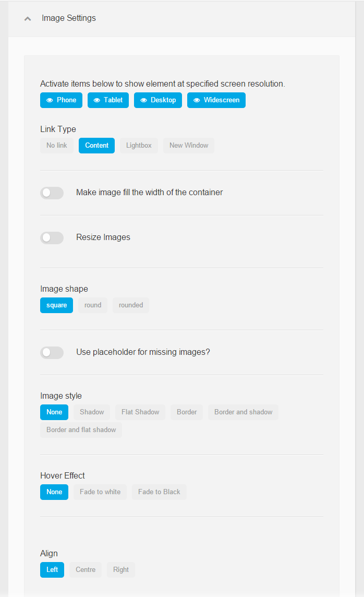Set image shape to round
Image resolution: width=364 pixels, height=597 pixels.
tap(93, 305)
